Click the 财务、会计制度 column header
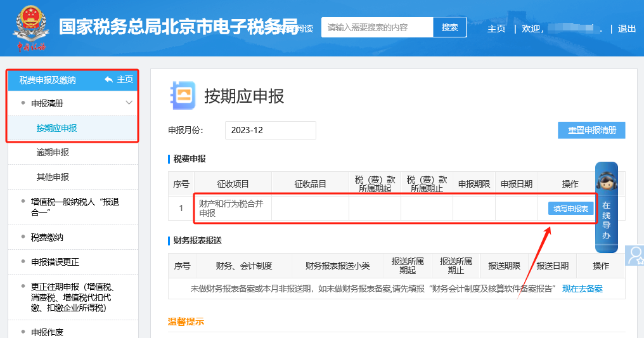 click(x=244, y=266)
